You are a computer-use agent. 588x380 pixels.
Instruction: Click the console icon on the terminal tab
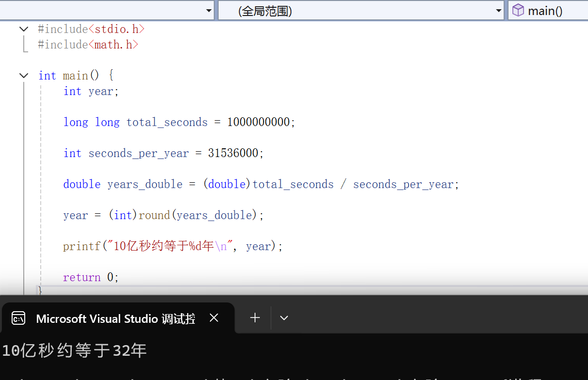pos(18,318)
